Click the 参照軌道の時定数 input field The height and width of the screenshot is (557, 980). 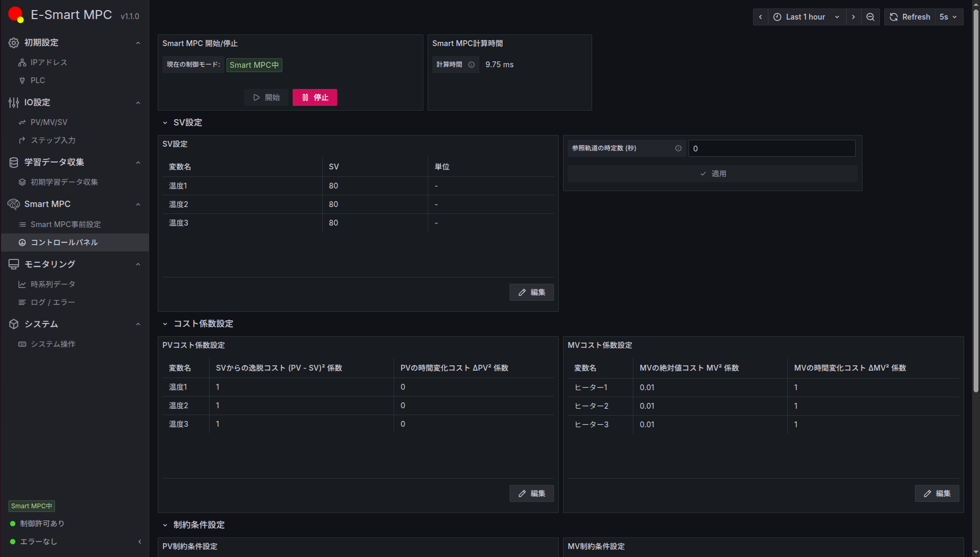[x=772, y=148]
